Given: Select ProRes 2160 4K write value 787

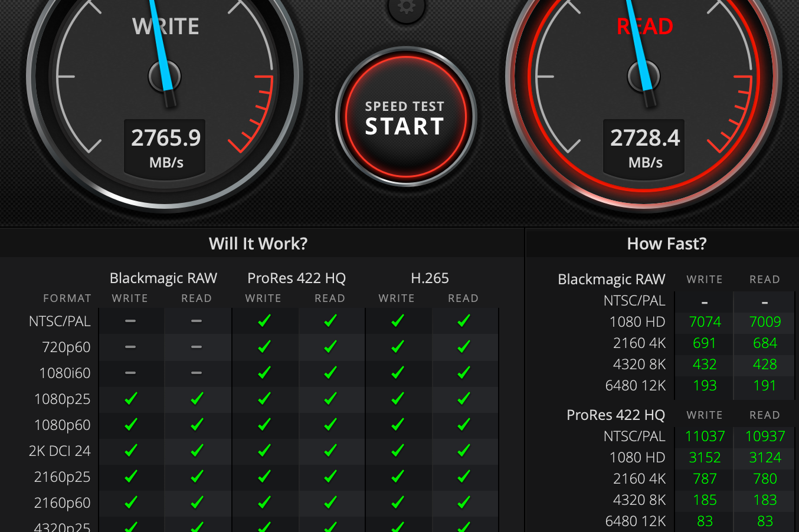Looking at the screenshot, I should pos(705,479).
